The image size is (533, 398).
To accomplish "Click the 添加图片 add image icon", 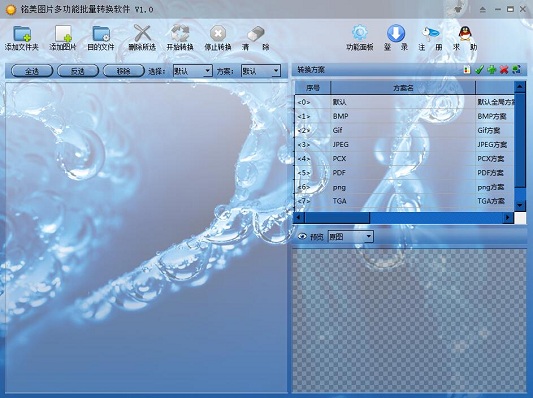I will click(63, 34).
